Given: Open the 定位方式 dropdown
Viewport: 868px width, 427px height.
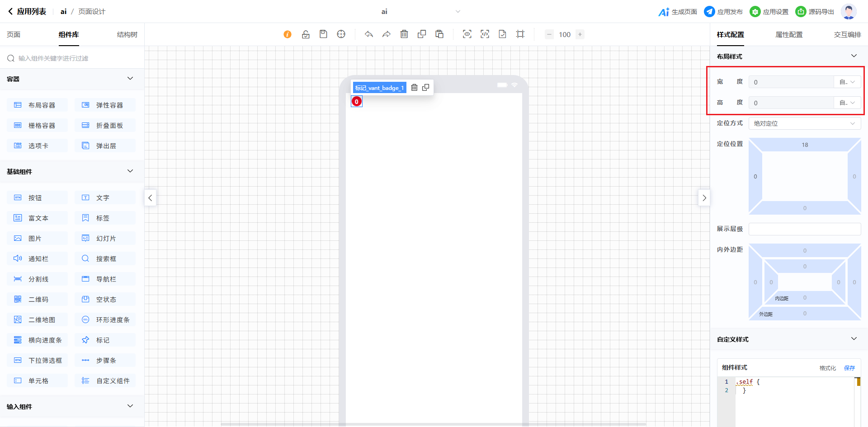Looking at the screenshot, I should coord(804,123).
